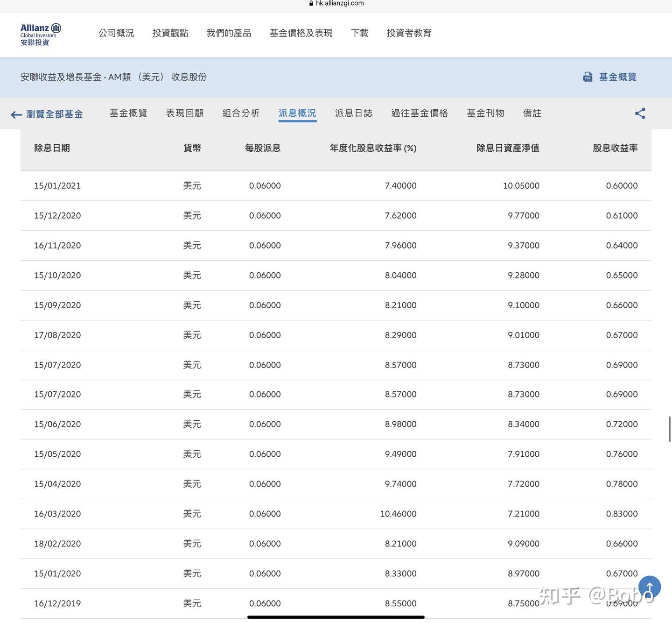672x623 pixels.
Task: Click the NAV value 7.91000
Action: pyautogui.click(x=524, y=454)
